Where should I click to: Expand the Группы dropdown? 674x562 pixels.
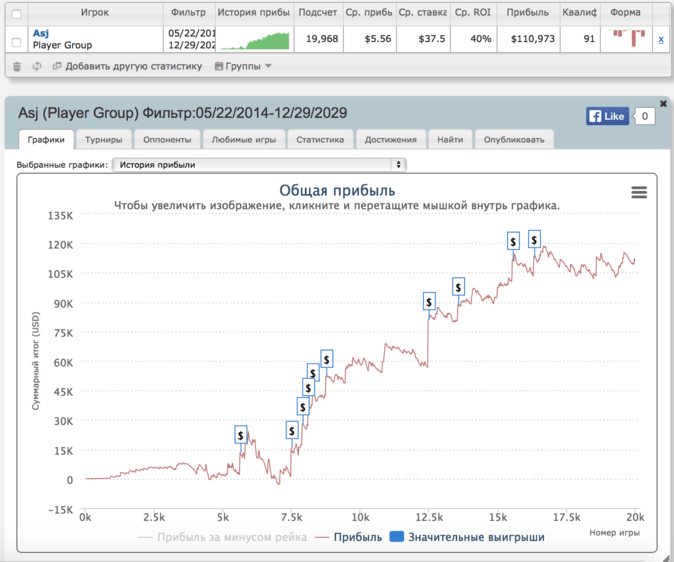pos(242,66)
